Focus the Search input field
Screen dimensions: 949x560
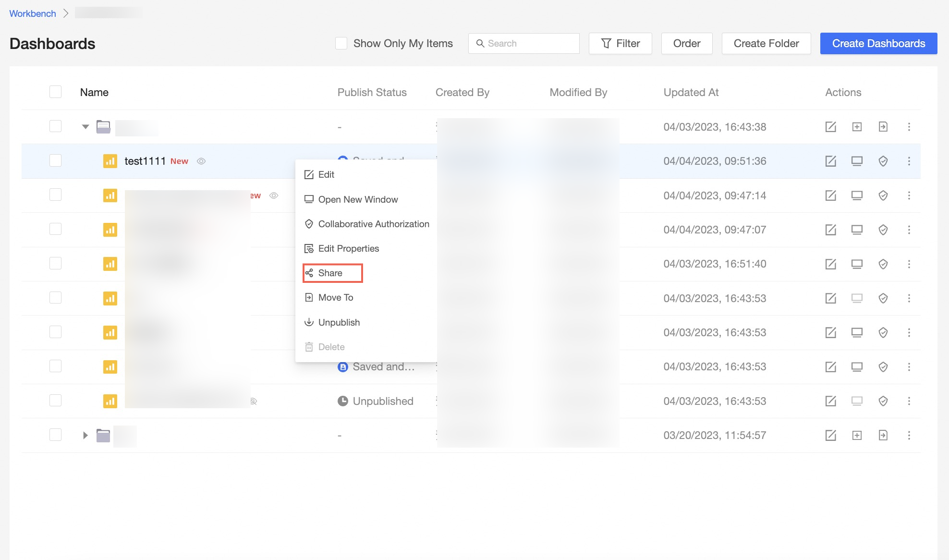tap(528, 43)
